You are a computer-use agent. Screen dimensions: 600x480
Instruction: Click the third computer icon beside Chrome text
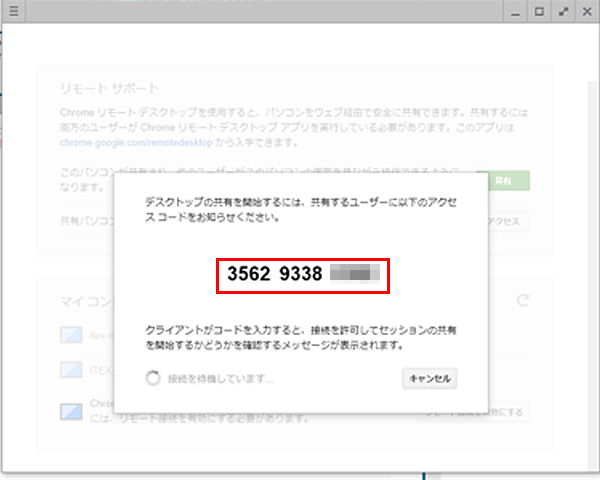click(69, 411)
